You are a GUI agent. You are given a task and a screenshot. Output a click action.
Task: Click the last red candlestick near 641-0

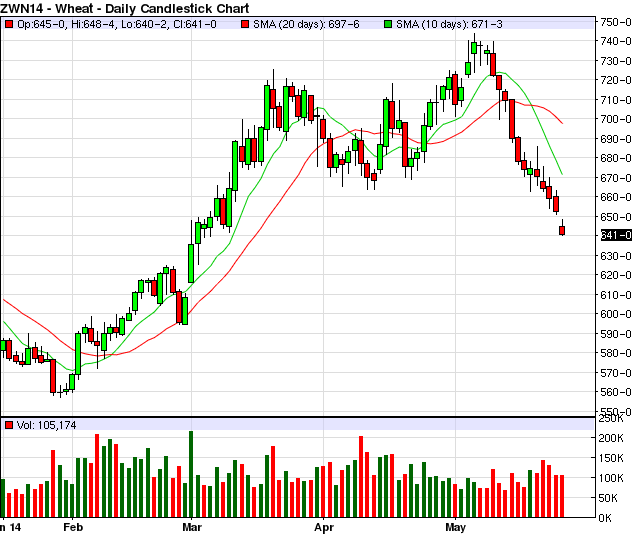coord(562,230)
